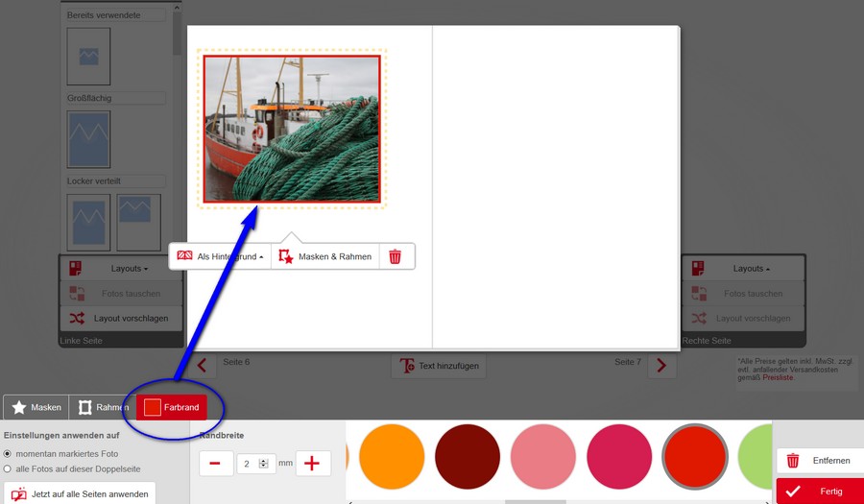Screen dimensions: 864x504
Task: Choose the Großflächig layout thumbnail
Action: tap(88, 139)
